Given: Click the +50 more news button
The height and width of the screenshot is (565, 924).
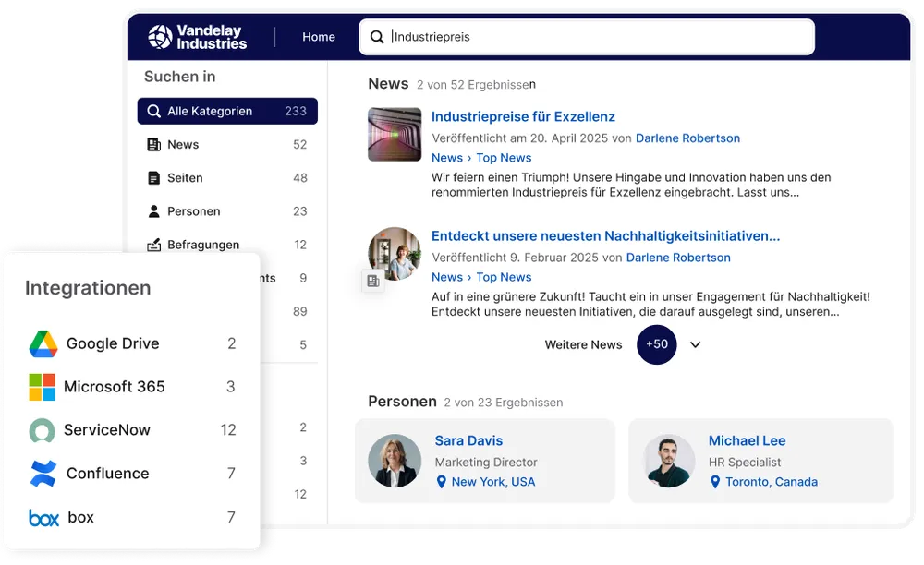Looking at the screenshot, I should [656, 344].
